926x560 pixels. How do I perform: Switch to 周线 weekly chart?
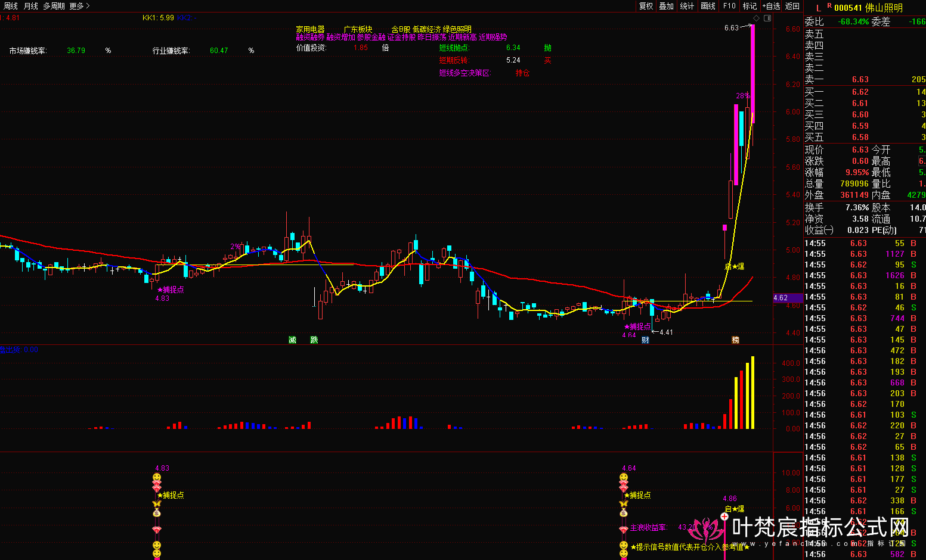tap(11, 6)
